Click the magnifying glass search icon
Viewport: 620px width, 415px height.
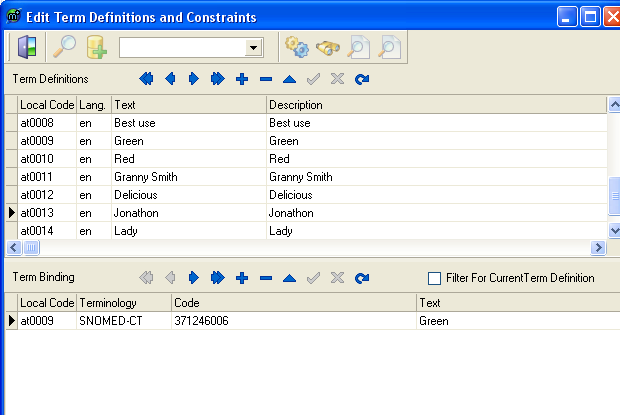(64, 47)
